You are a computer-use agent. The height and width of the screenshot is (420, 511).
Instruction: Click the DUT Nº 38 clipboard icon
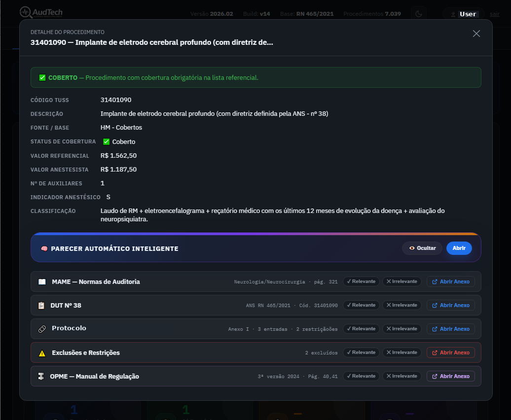tap(41, 306)
